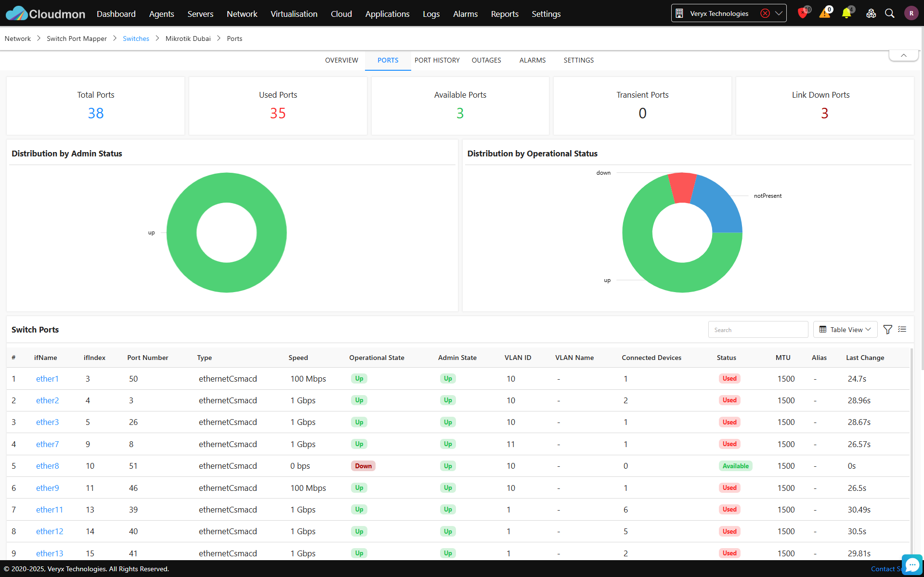The image size is (924, 577).
Task: Open the Table View dropdown
Action: coord(846,330)
